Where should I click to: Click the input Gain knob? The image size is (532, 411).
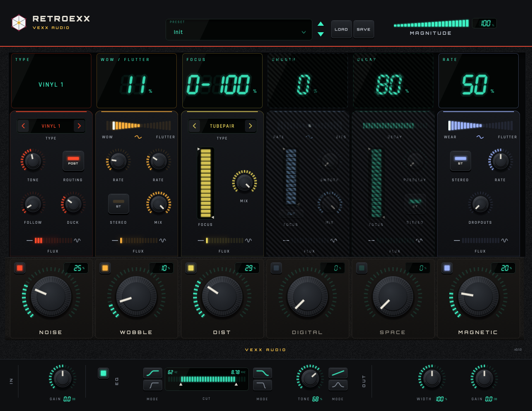[x=63, y=378]
